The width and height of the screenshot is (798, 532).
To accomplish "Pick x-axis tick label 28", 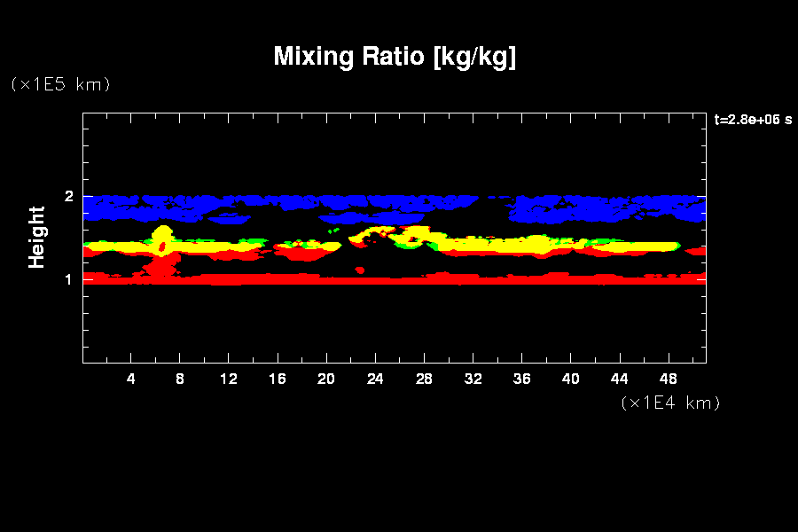I will pyautogui.click(x=424, y=379).
